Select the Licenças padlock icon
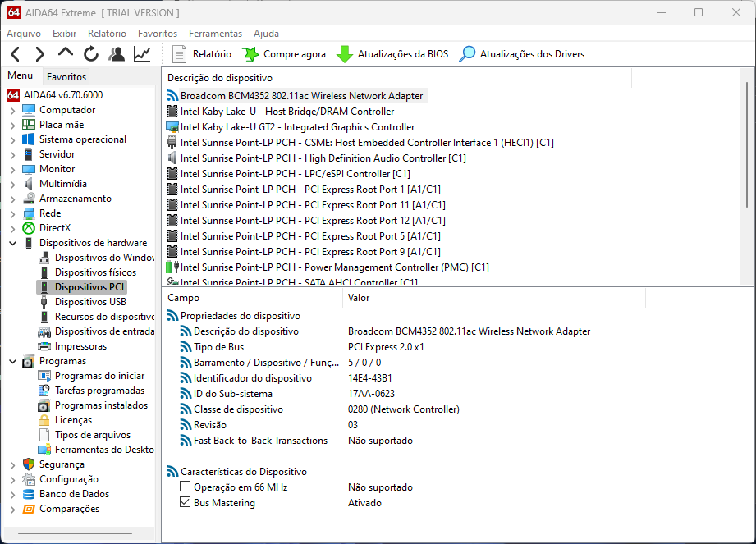 click(44, 420)
